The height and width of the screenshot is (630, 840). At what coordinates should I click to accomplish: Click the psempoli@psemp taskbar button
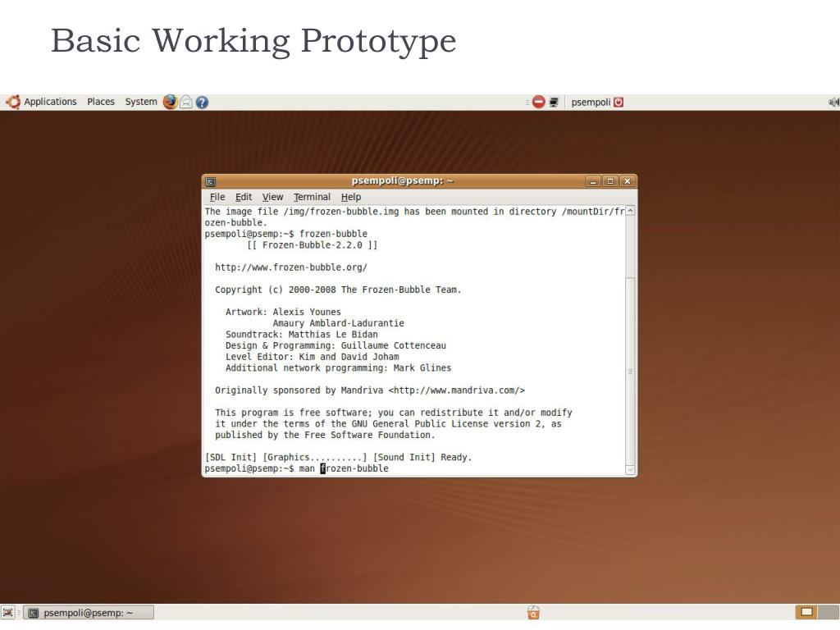89,612
